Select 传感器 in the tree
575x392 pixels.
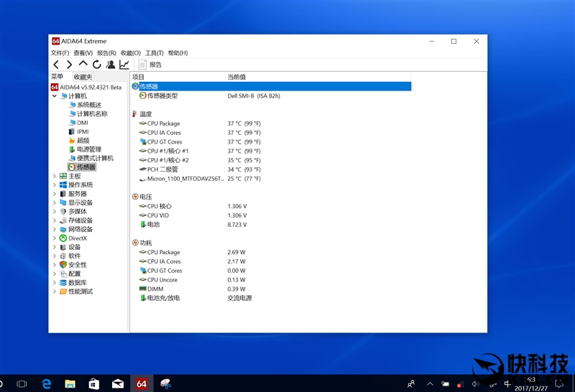tap(82, 167)
